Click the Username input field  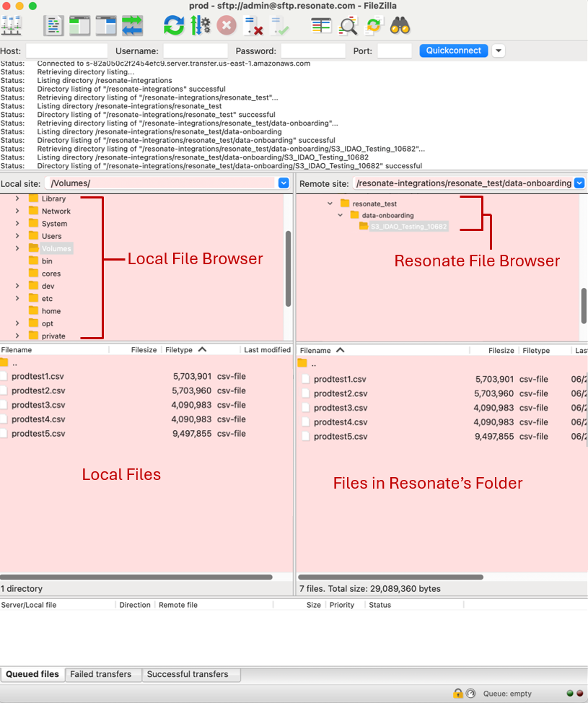pyautogui.click(x=196, y=51)
